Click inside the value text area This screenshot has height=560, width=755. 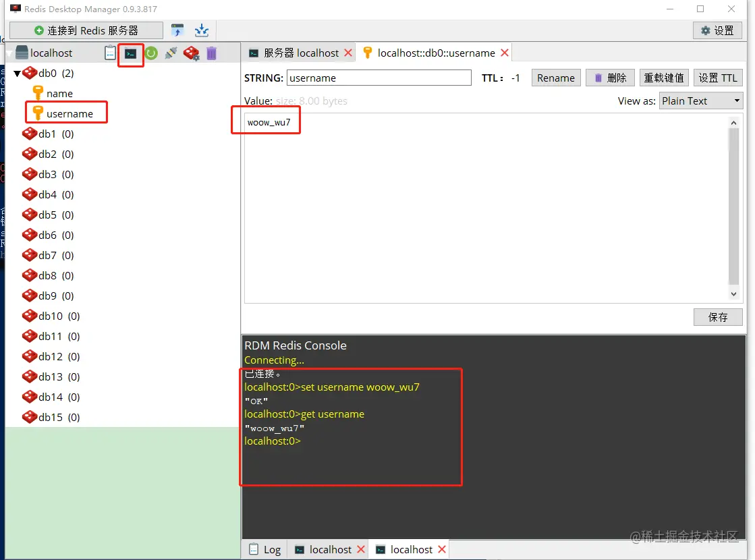coord(486,208)
